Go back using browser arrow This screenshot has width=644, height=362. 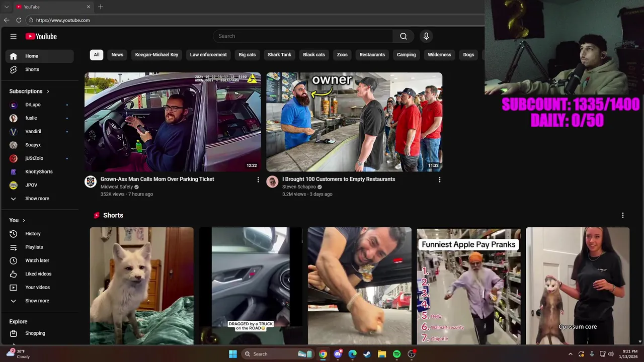[x=7, y=20]
